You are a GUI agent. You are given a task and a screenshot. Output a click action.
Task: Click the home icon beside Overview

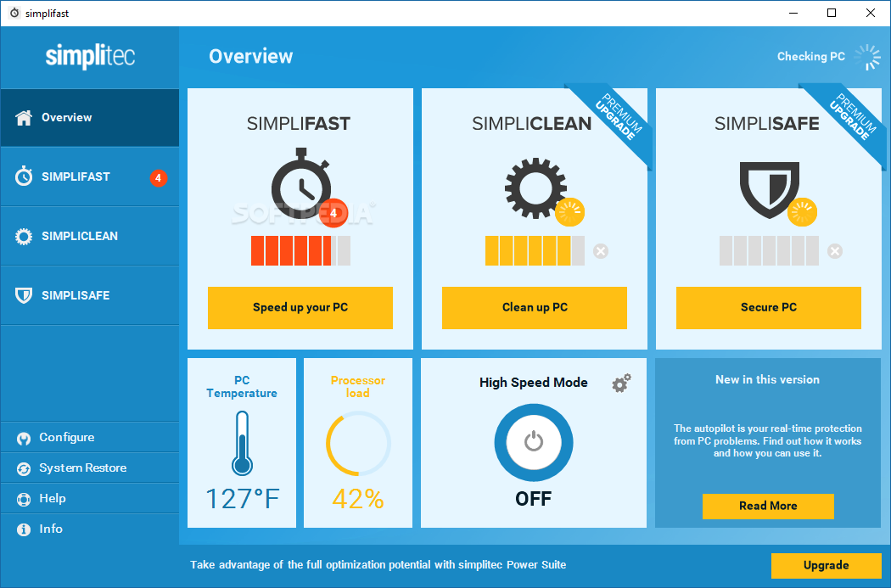(24, 118)
